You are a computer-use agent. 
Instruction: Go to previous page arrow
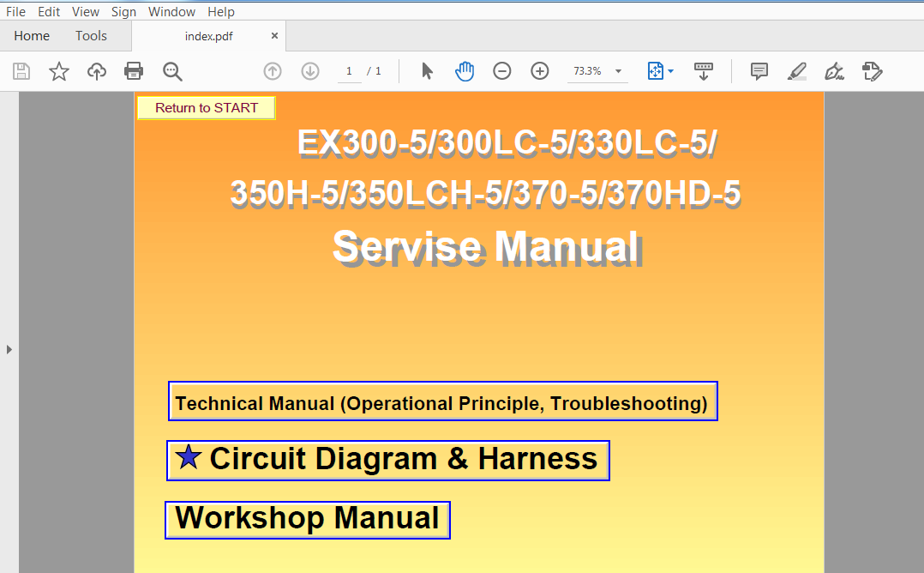pos(273,71)
